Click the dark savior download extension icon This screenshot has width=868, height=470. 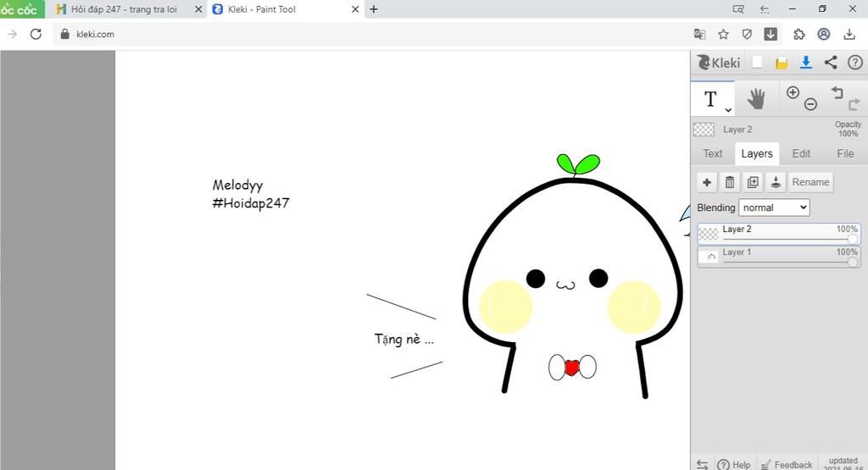pos(771,34)
